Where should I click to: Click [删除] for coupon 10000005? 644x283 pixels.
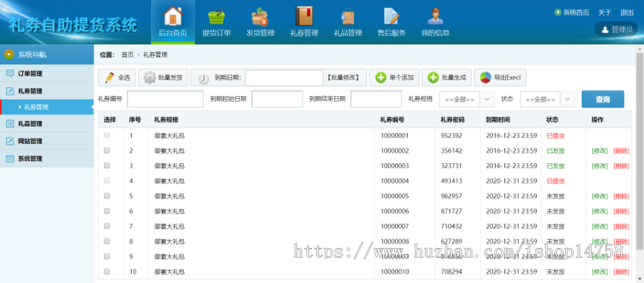click(x=621, y=196)
